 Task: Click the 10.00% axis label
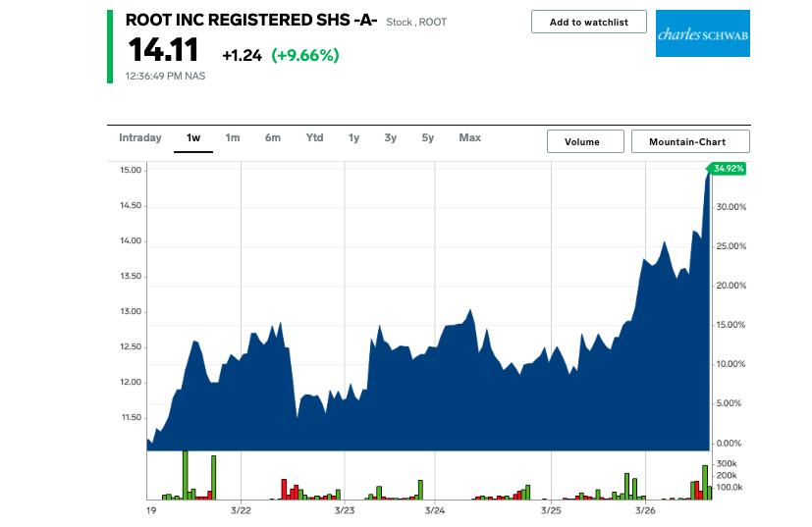[x=731, y=364]
